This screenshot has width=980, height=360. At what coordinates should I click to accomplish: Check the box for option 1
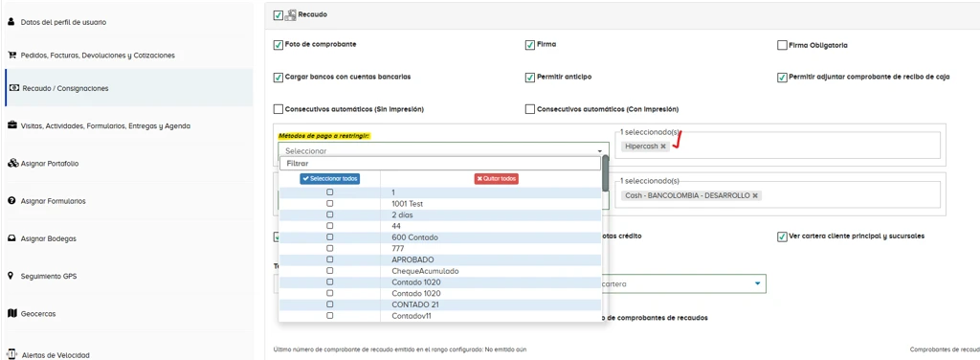[x=329, y=192]
